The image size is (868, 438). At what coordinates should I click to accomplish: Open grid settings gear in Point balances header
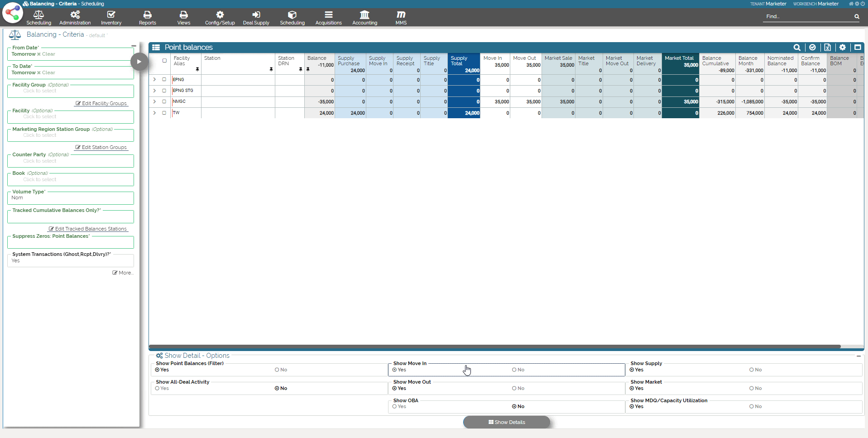[842, 48]
